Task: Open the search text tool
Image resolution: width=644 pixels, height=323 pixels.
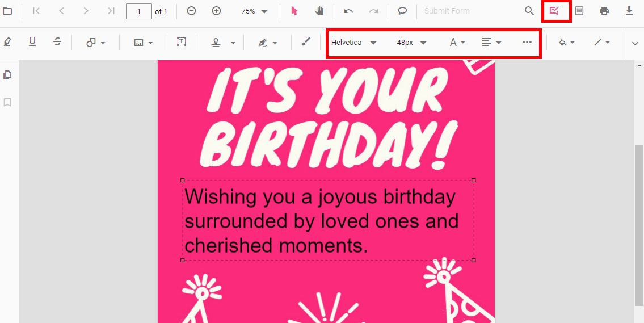Action: [x=529, y=11]
